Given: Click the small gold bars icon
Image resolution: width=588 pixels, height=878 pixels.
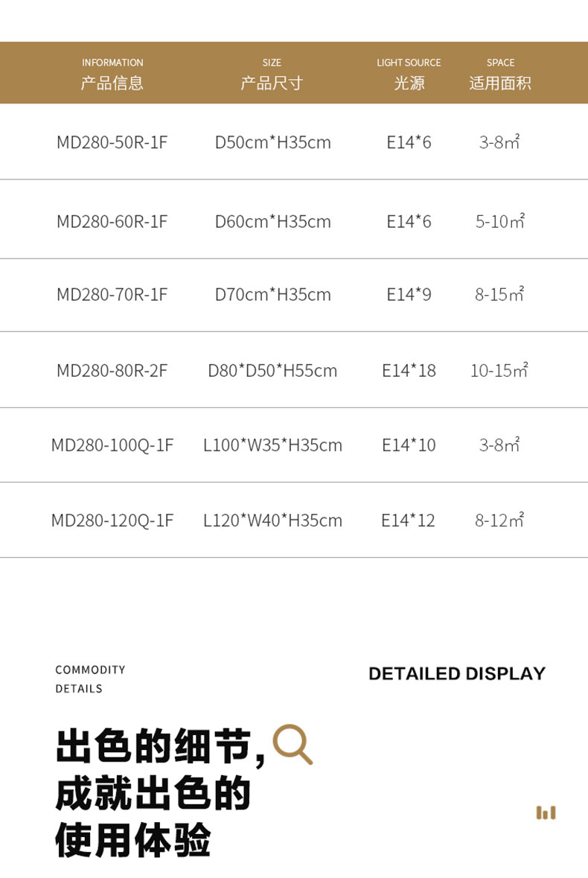Looking at the screenshot, I should (x=546, y=812).
